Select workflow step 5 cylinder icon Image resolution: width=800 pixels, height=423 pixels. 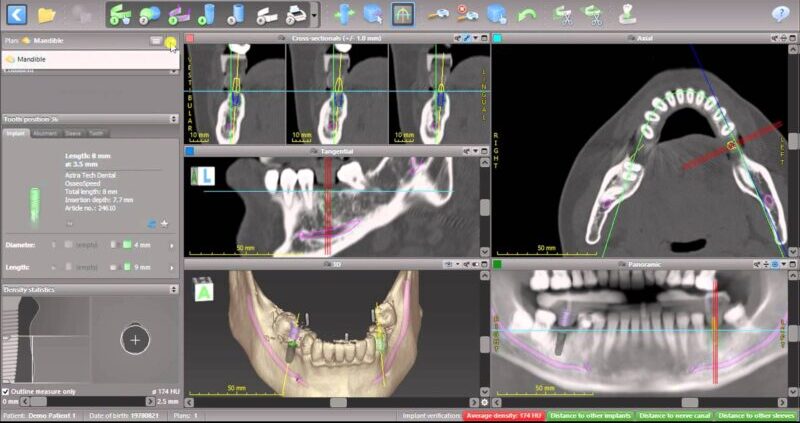[237, 15]
